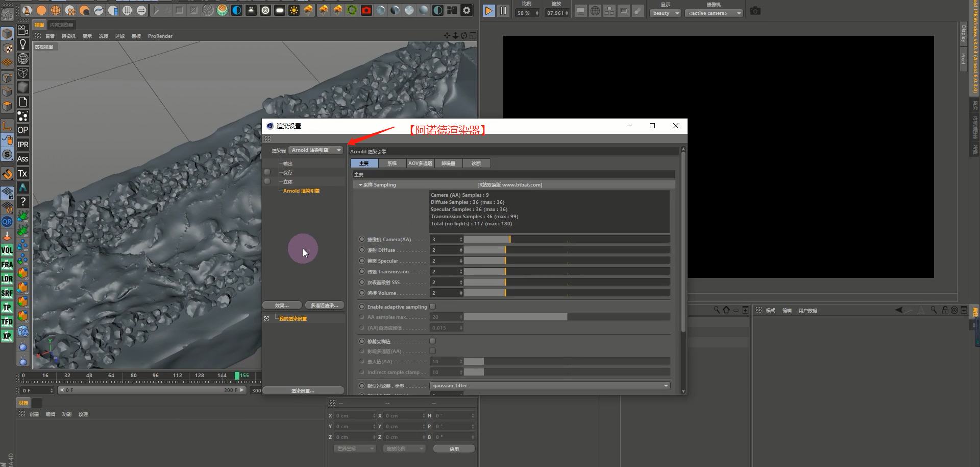Select Output (输出) in render settings tree
The height and width of the screenshot is (467, 980).
(288, 164)
